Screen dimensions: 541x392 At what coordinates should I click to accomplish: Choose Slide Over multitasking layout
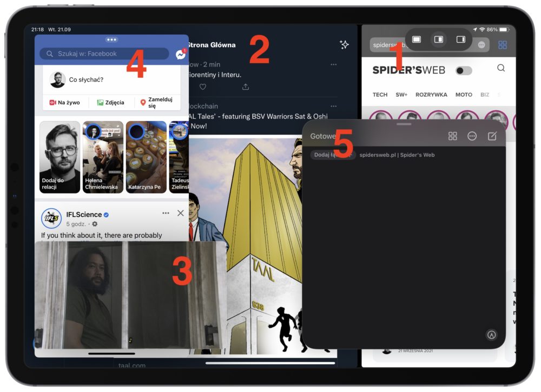[460, 39]
